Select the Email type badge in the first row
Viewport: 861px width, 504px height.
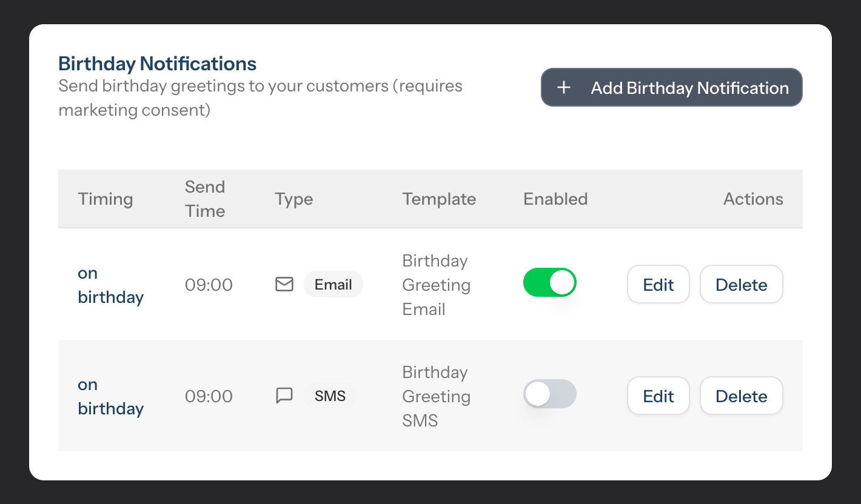pos(333,284)
